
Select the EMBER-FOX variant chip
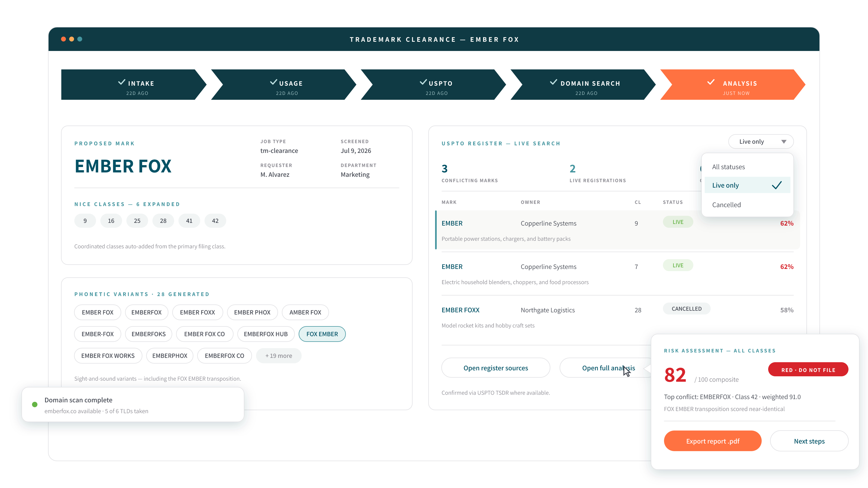coord(97,334)
